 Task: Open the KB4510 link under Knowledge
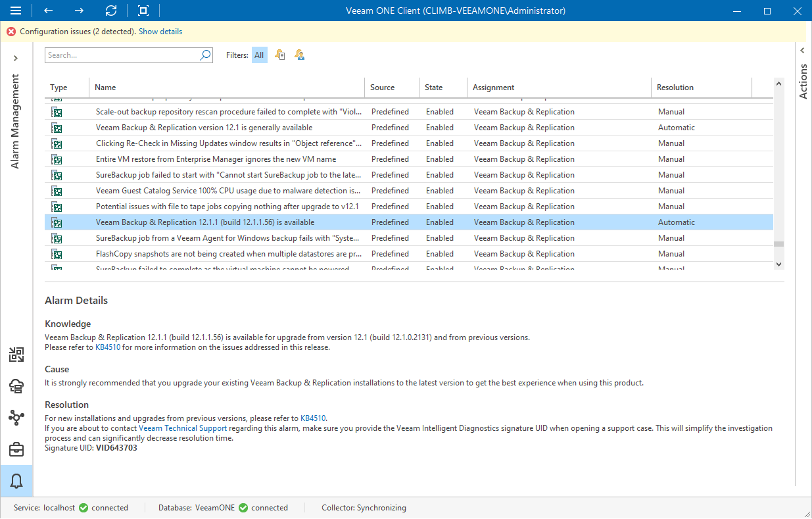(x=108, y=347)
